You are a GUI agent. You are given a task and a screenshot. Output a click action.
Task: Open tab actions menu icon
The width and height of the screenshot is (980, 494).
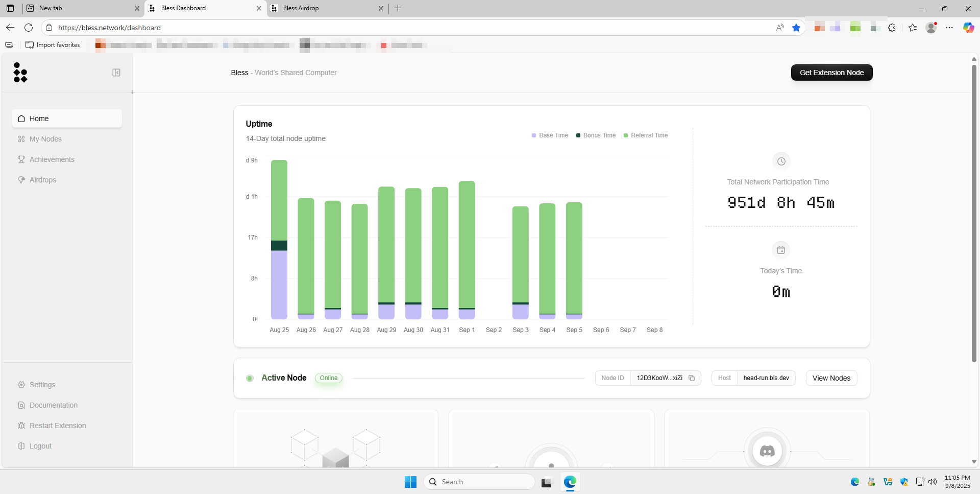tap(10, 8)
